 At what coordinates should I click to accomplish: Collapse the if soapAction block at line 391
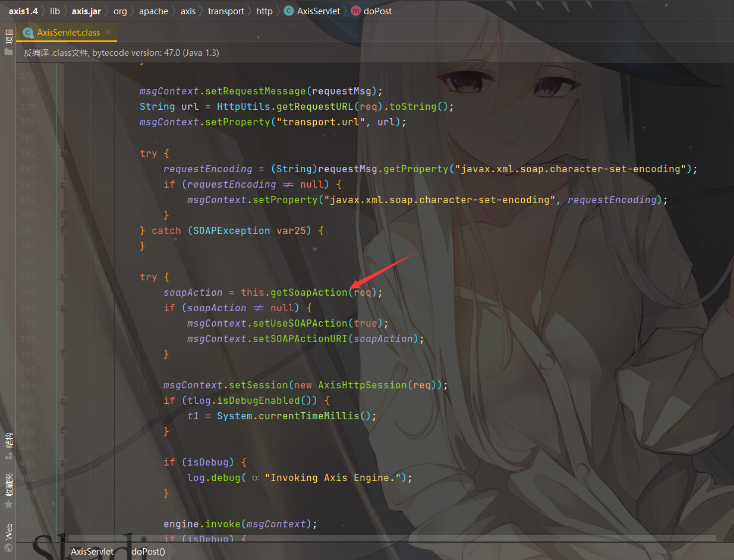(63, 308)
